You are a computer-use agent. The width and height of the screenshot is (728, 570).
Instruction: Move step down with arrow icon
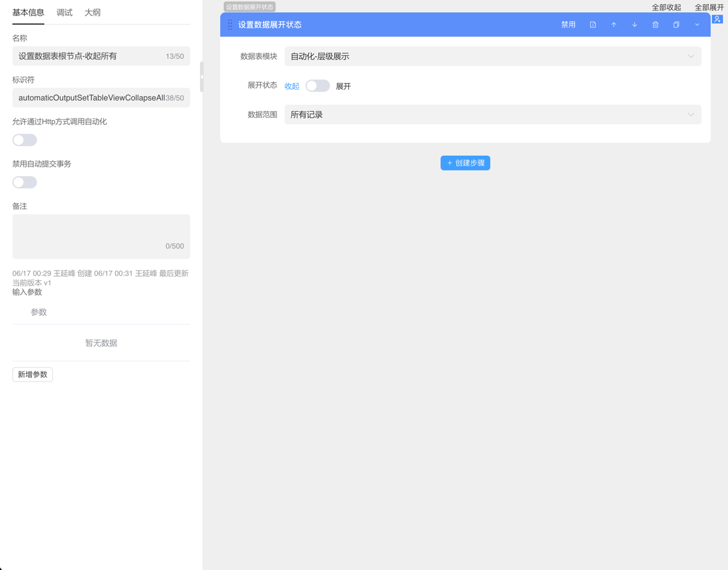coord(634,25)
